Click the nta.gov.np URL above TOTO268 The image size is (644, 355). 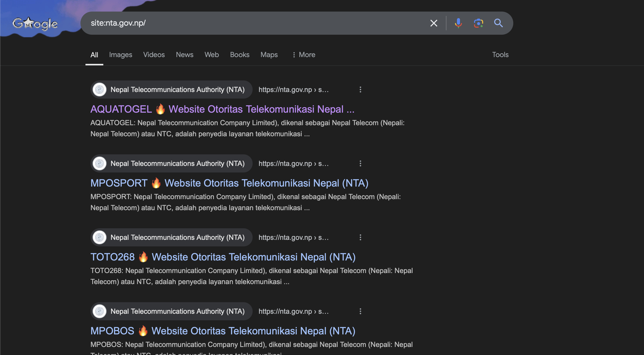coord(294,237)
